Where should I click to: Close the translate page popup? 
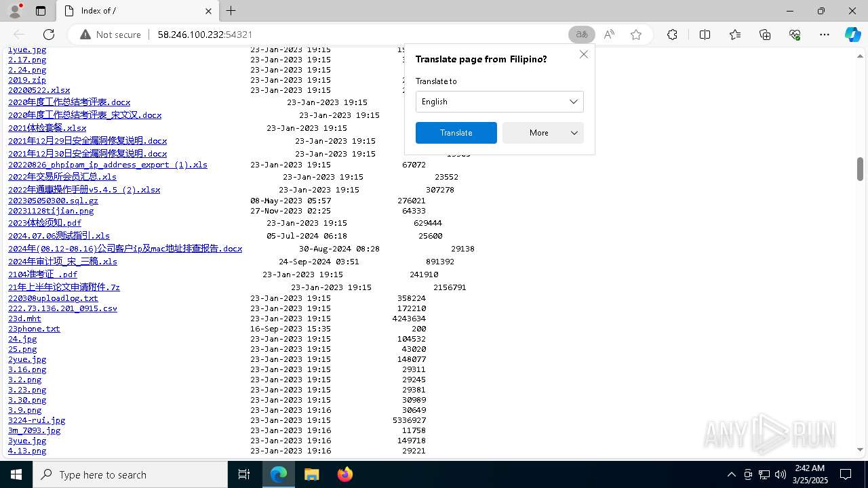pos(584,54)
